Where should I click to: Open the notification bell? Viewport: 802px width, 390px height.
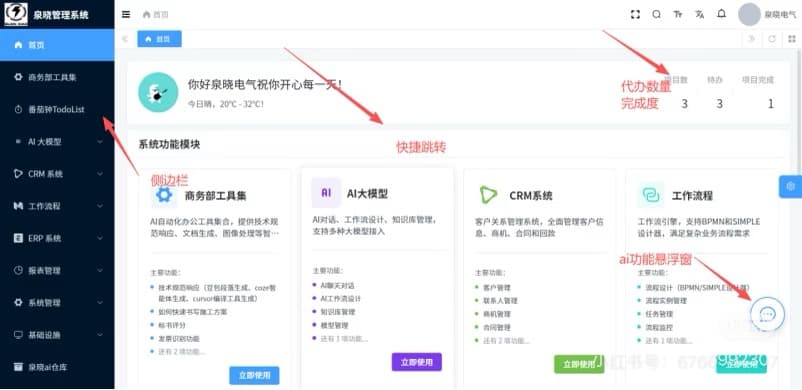point(721,14)
